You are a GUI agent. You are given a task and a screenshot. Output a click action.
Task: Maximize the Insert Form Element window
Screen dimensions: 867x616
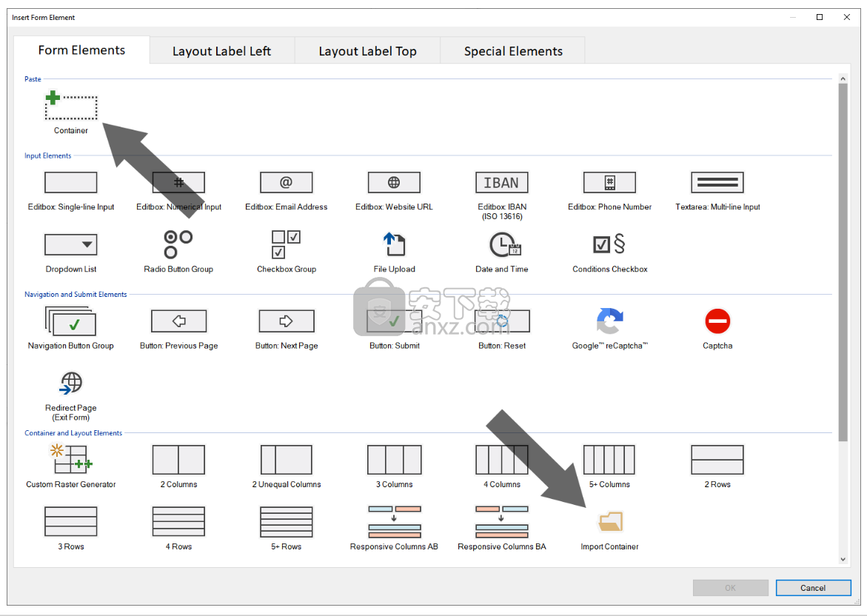tap(820, 17)
